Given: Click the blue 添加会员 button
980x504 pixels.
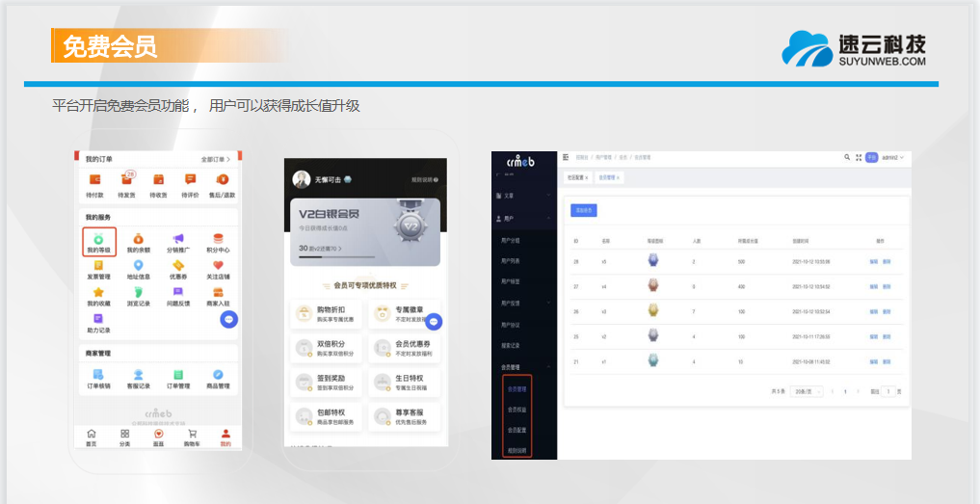Looking at the screenshot, I should (x=584, y=209).
